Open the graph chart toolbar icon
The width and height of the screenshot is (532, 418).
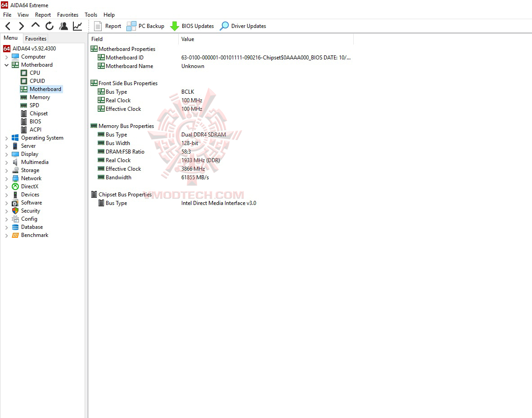pyautogui.click(x=77, y=26)
